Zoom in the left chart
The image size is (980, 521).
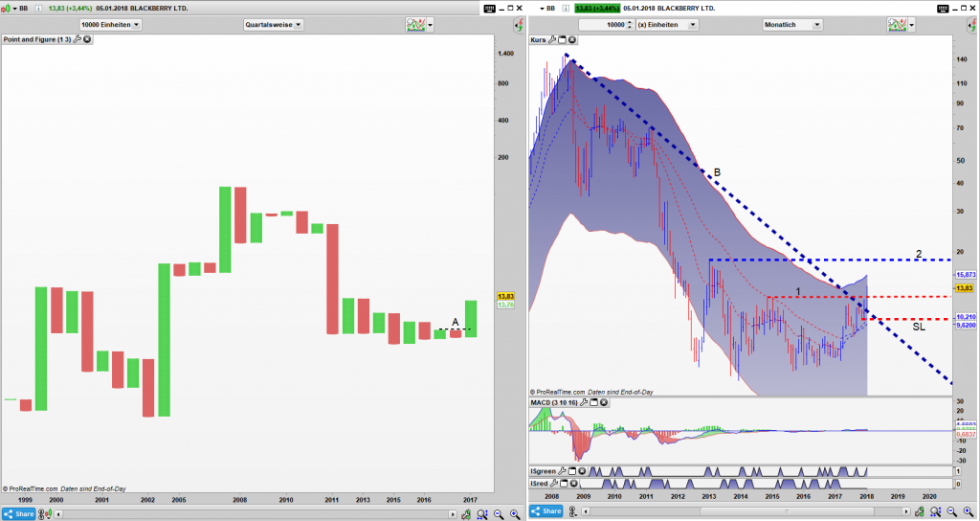515,514
